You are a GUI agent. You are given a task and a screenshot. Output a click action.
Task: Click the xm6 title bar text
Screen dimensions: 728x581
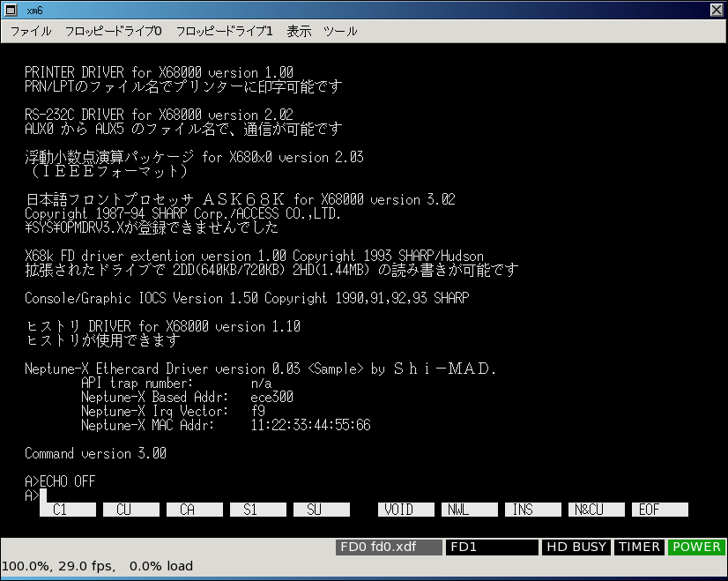pos(34,11)
